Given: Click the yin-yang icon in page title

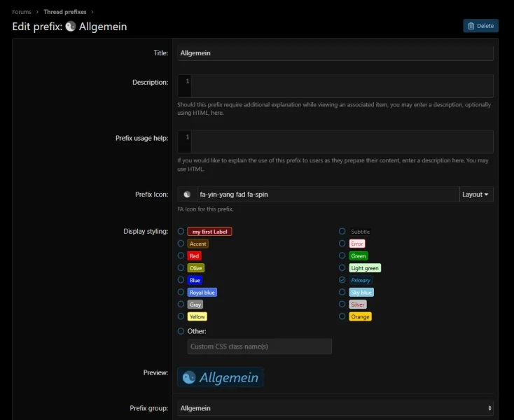Looking at the screenshot, I should 71,27.
